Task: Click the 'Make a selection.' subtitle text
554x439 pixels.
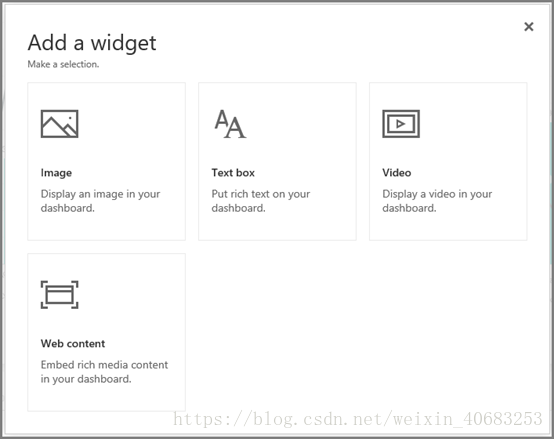Action: tap(63, 64)
